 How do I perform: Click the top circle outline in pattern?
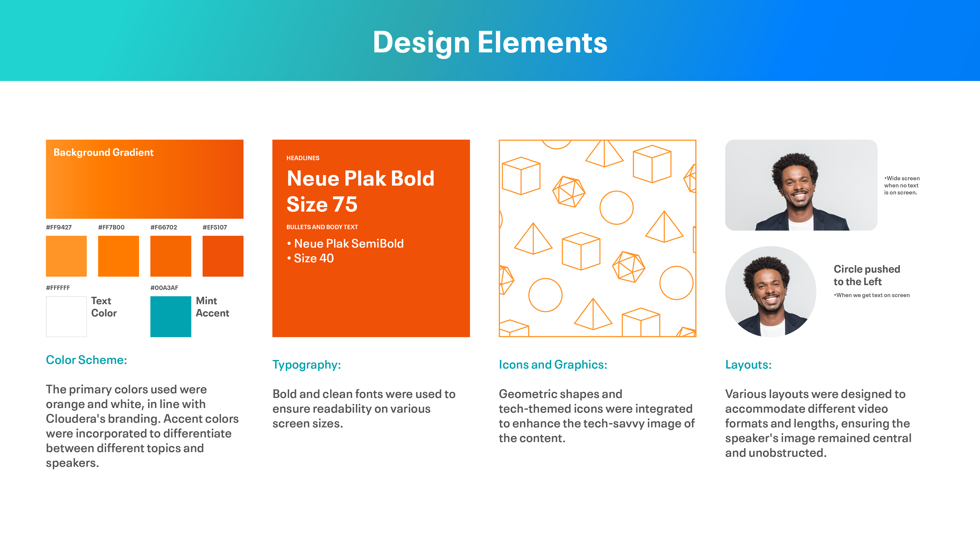click(616, 208)
